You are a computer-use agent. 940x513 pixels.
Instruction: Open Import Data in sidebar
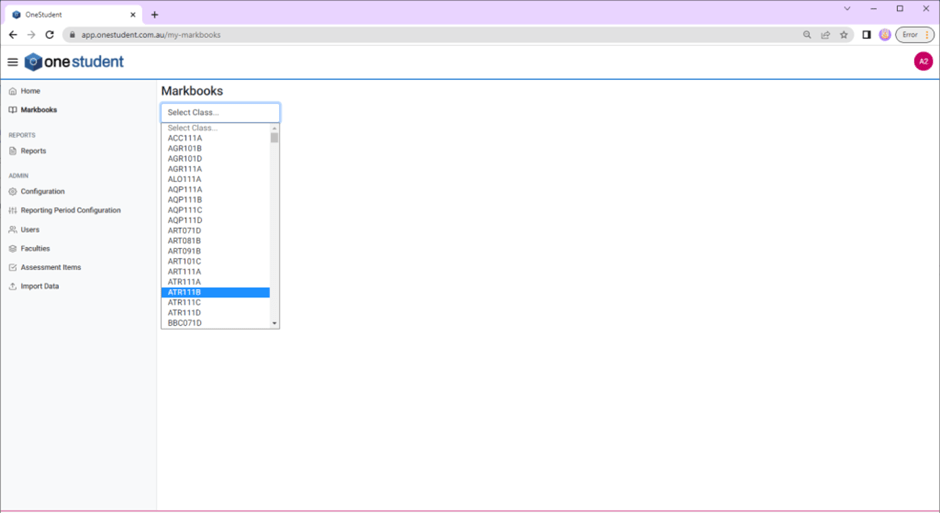point(39,286)
